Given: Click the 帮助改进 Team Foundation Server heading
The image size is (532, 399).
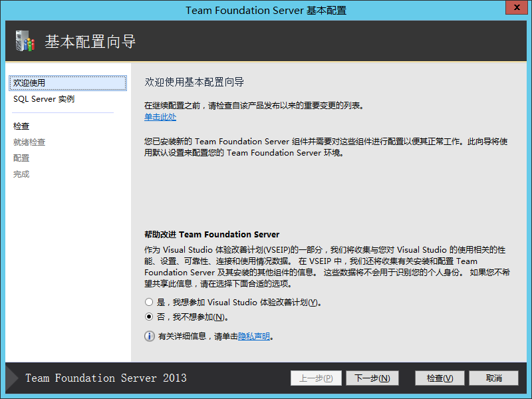Looking at the screenshot, I should 211,235.
